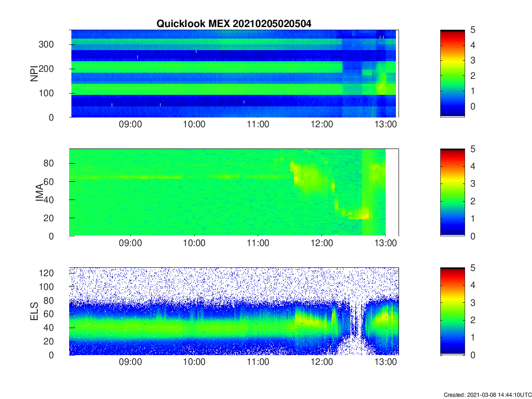Screen dimensions: 532x399
Task: Click the 13:00 tick under ELS panel
Action: [x=386, y=363]
